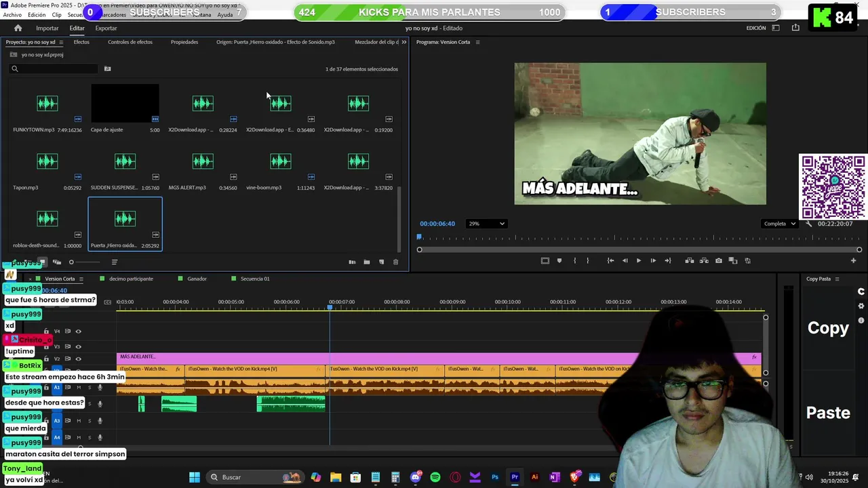
Task: Open Program monitor wrench settings
Action: 808,224
